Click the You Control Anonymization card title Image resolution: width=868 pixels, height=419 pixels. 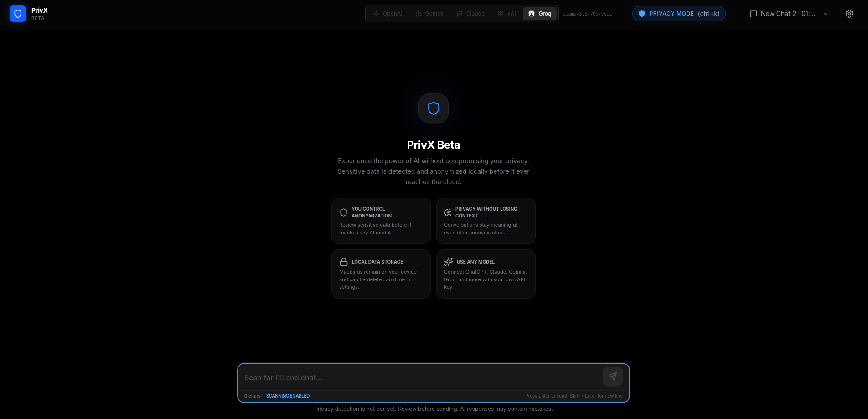point(372,212)
